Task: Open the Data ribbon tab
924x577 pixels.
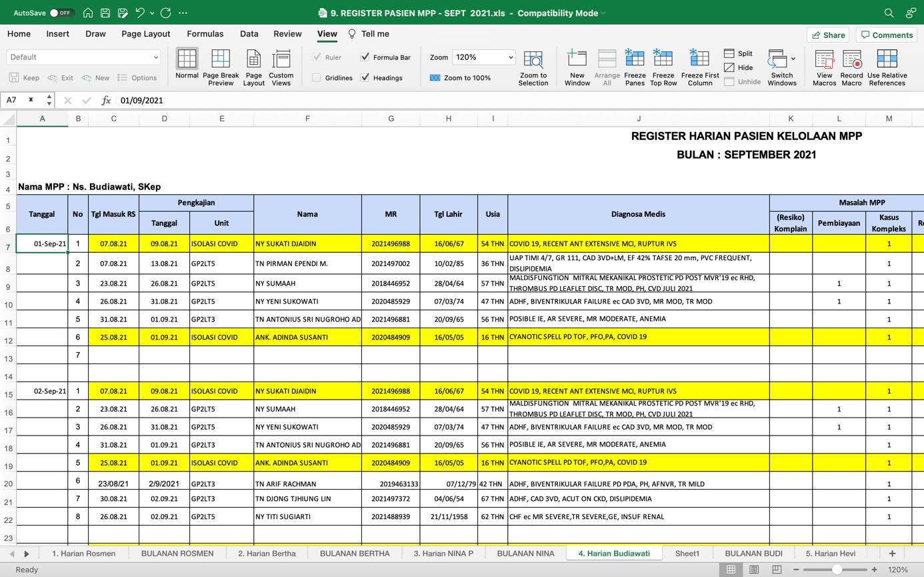Action: tap(249, 34)
